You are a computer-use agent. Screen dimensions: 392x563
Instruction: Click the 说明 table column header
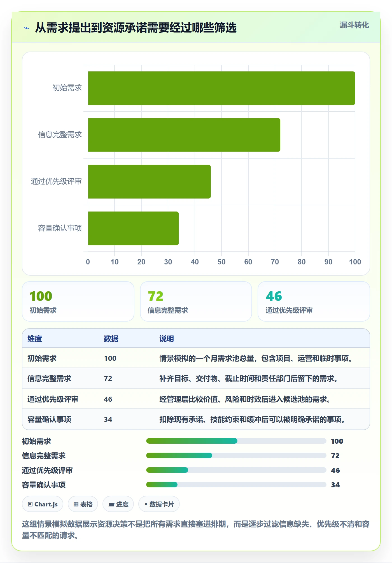(x=167, y=339)
